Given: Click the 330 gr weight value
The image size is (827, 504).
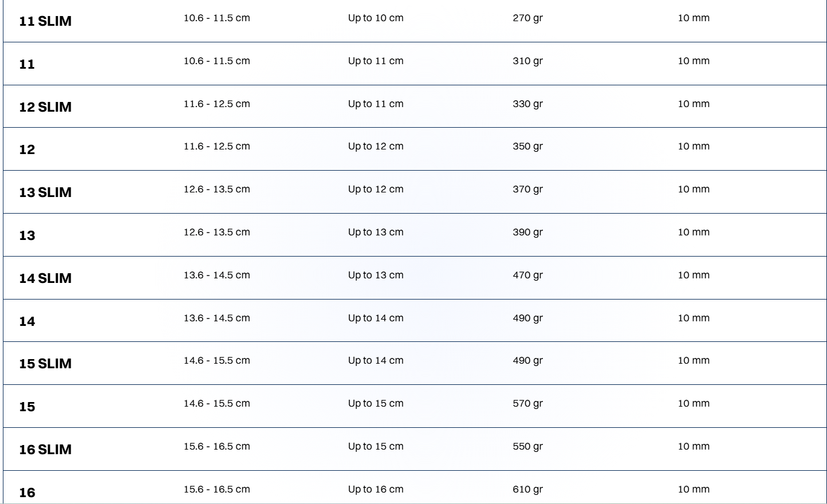Looking at the screenshot, I should [527, 104].
